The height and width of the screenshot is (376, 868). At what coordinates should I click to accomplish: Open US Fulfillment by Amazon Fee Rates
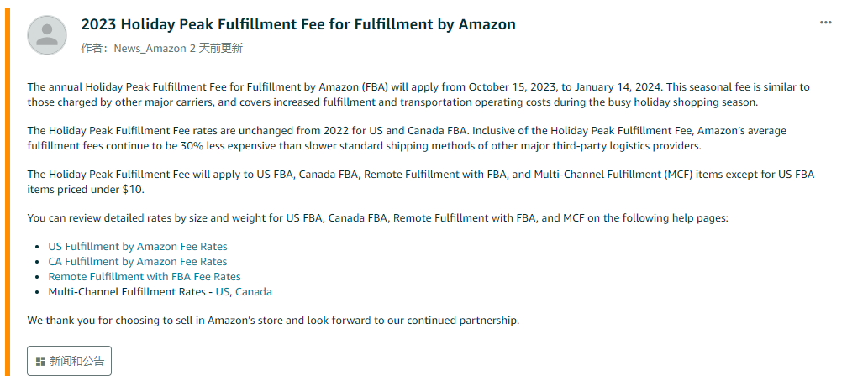[x=137, y=247]
